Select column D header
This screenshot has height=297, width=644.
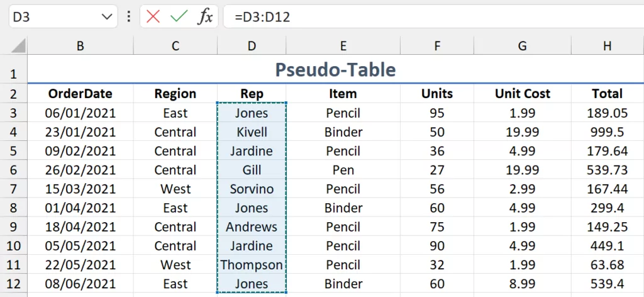click(x=252, y=46)
